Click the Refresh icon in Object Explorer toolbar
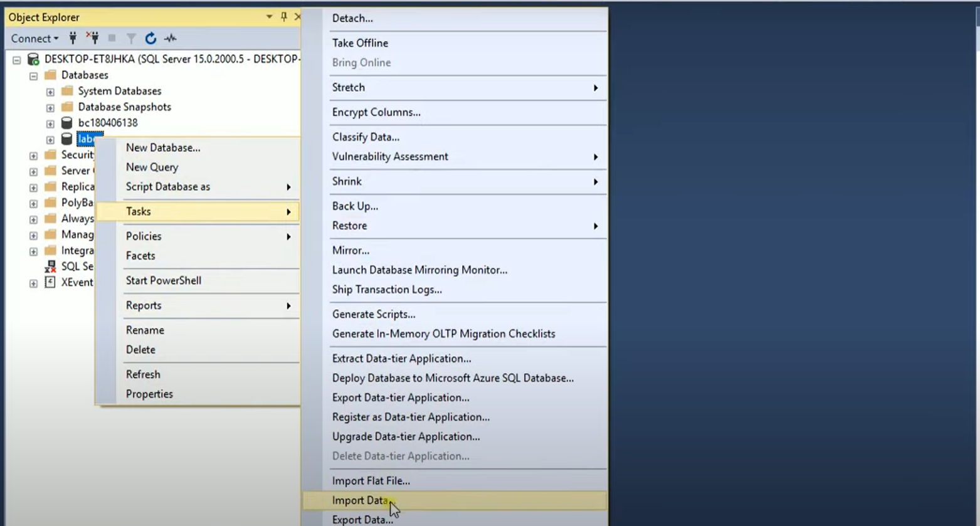Viewport: 980px width, 526px height. 150,38
